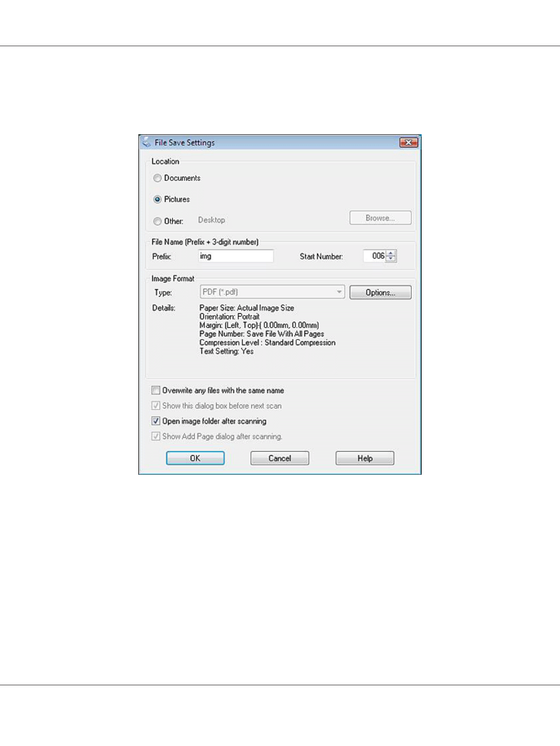Close the File Save Settings dialog
This screenshot has height=746, width=560.
[x=408, y=142]
